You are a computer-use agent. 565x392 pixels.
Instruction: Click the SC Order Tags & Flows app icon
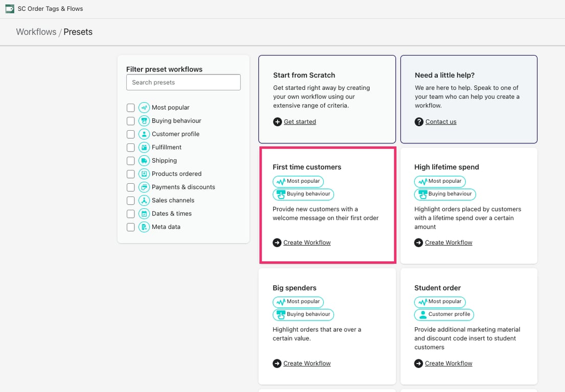coord(10,9)
